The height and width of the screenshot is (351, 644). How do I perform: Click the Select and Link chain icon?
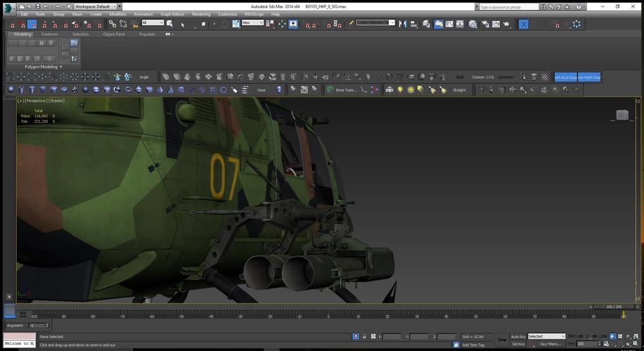[113, 24]
